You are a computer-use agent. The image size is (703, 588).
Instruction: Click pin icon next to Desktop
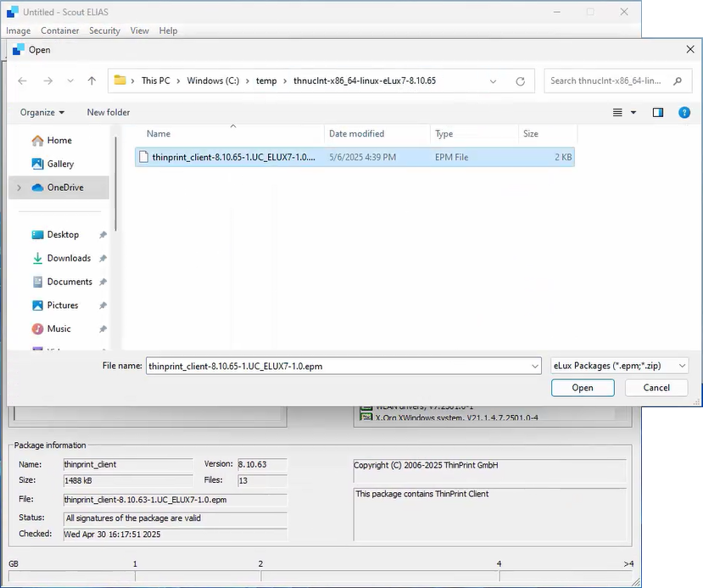[103, 234]
